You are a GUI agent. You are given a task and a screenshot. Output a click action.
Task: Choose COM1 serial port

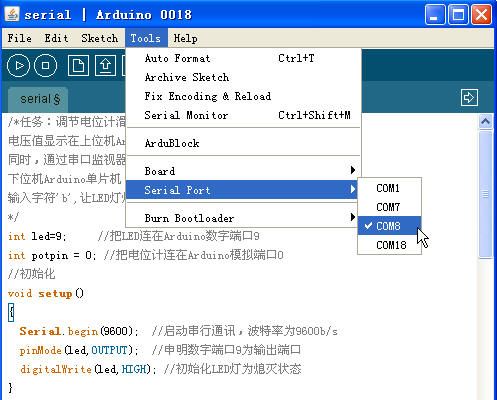click(x=390, y=188)
